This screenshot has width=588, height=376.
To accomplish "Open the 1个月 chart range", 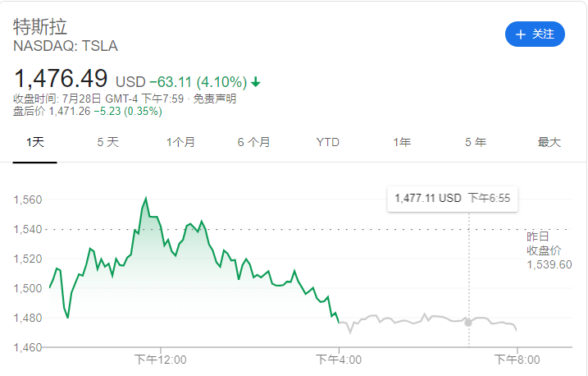I will coord(180,142).
